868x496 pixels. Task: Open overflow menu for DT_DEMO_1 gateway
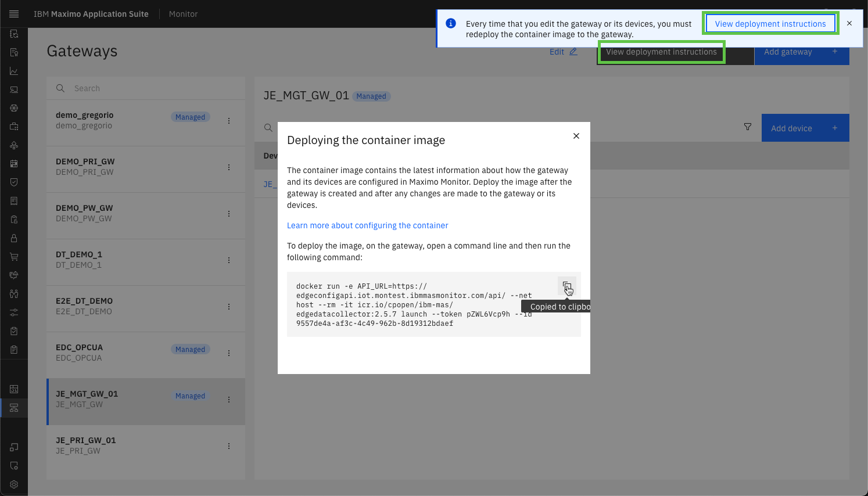pos(229,260)
